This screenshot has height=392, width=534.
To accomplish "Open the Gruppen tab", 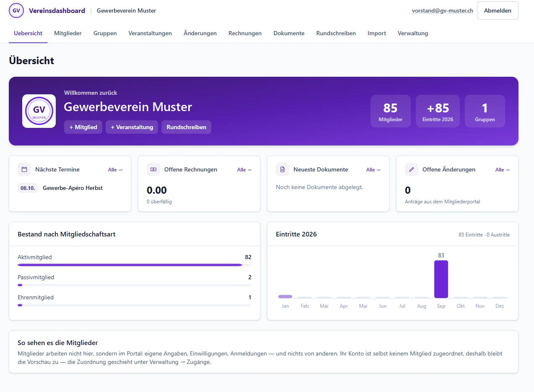I will point(105,33).
